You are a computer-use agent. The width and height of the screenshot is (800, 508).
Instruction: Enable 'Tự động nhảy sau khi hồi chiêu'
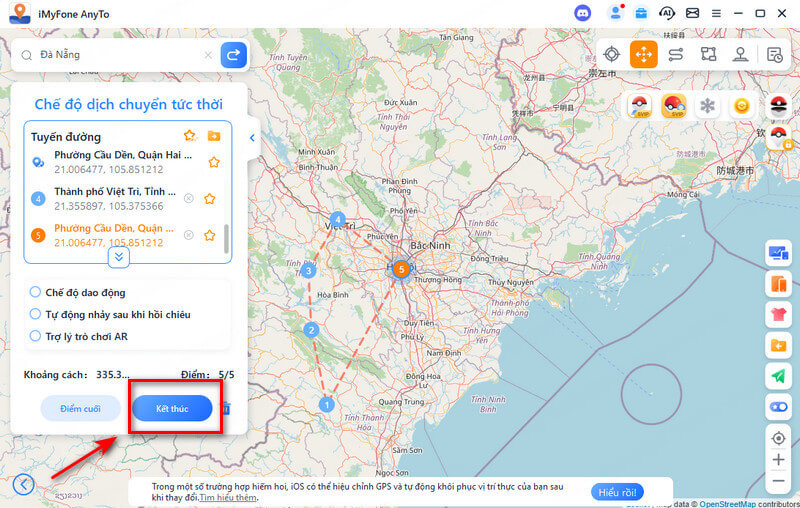(x=36, y=314)
